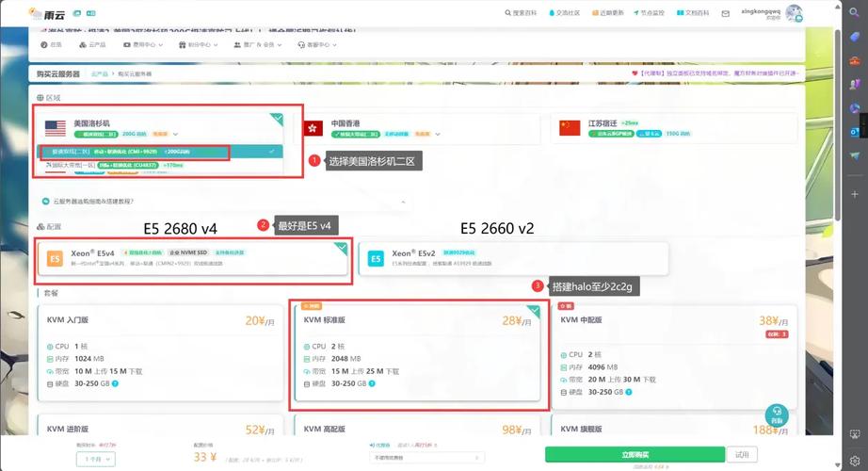Select the KVM 进阶版 52¥ plan
Viewport: 868px width, 471px height.
160,426
